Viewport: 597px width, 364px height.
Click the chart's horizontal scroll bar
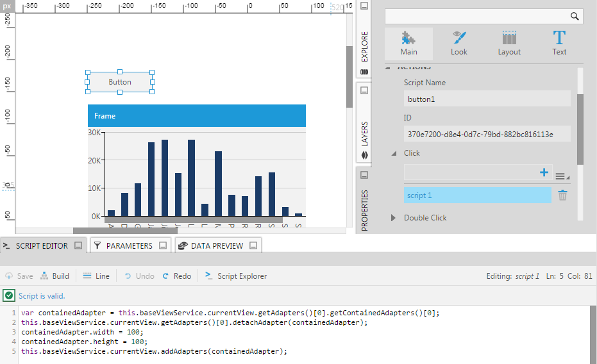point(194,220)
